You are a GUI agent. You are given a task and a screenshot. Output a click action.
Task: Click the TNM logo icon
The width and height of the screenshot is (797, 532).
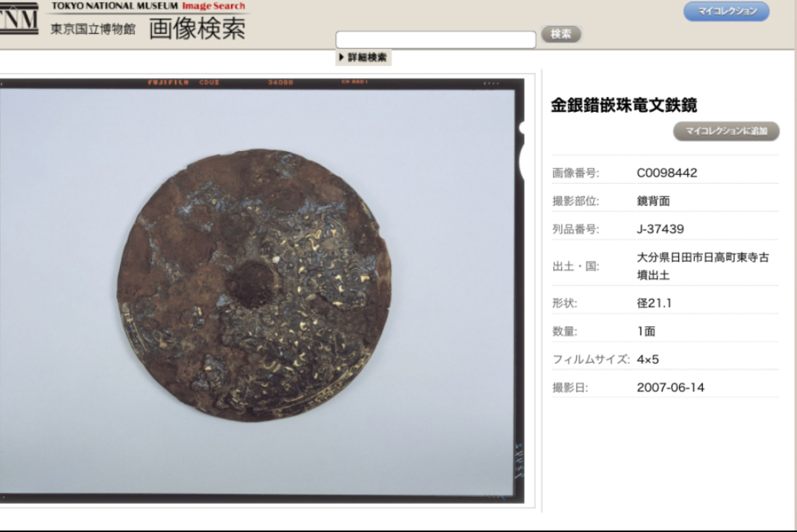point(19,21)
